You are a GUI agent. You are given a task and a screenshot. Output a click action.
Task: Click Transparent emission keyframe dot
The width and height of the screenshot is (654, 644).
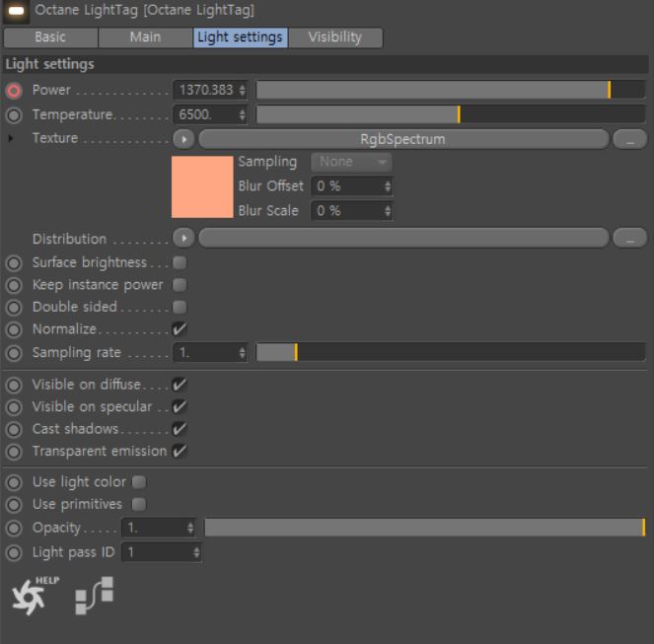14,452
